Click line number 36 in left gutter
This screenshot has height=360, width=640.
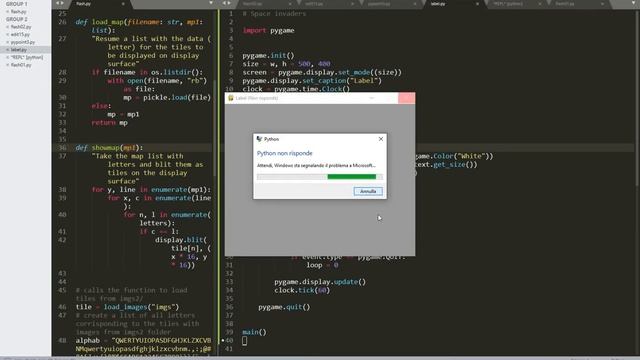62,148
